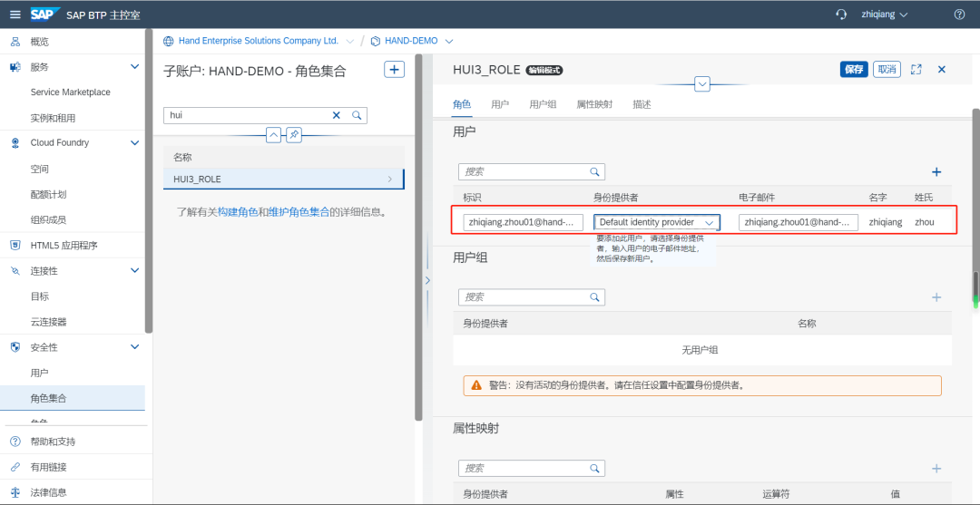The image size is (980, 505).
Task: Open the 用户 page in sidebar
Action: pyautogui.click(x=39, y=373)
